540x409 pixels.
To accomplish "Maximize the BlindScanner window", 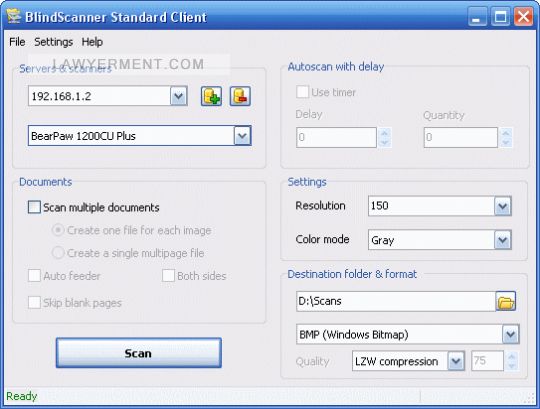I will click(500, 17).
